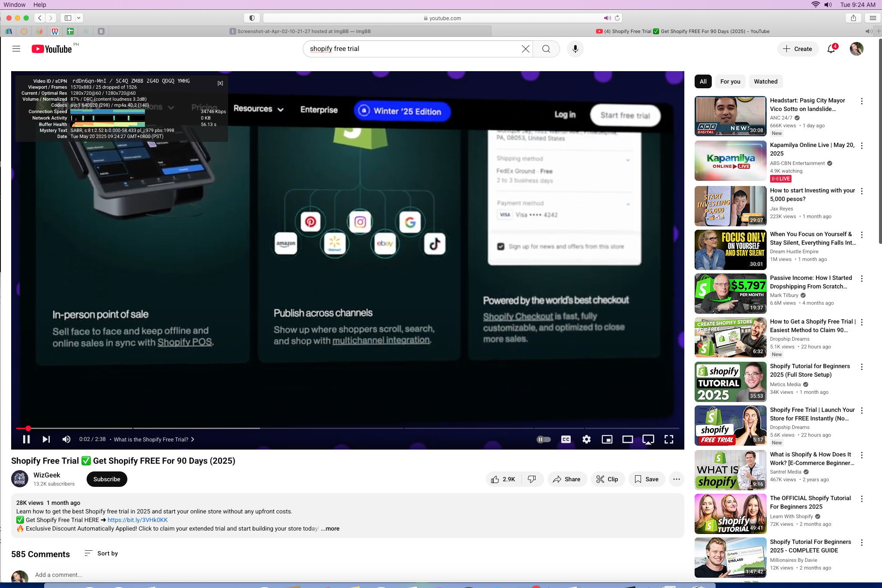Open the Help menu in the menu bar

point(39,5)
